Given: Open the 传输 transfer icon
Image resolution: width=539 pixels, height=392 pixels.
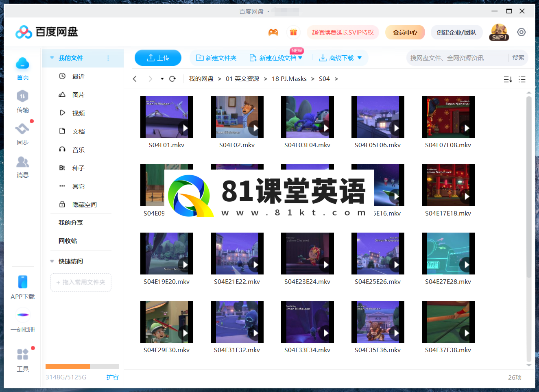Looking at the screenshot, I should (23, 96).
